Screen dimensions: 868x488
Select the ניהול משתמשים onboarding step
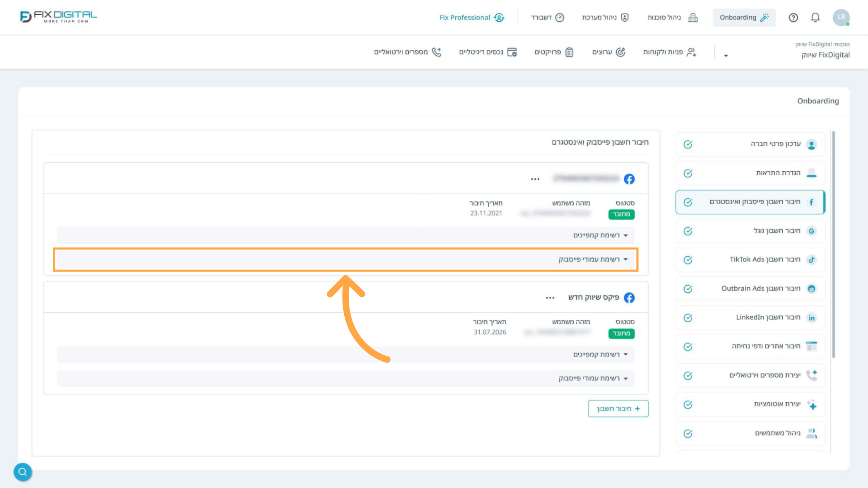pos(750,433)
